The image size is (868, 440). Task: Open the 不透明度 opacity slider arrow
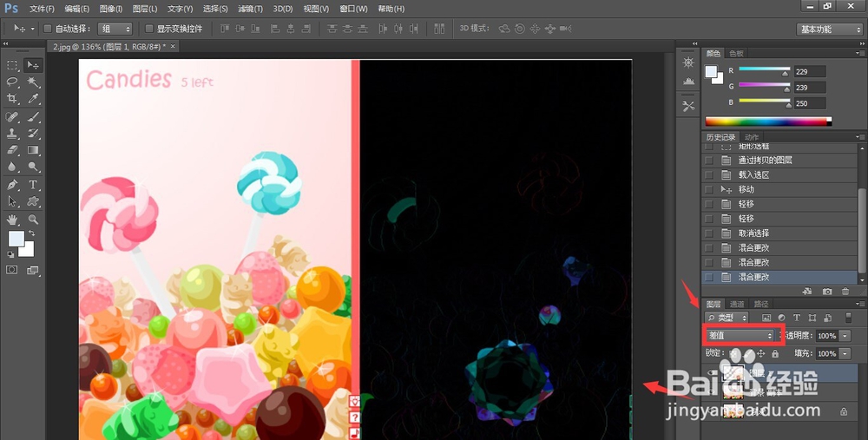[845, 335]
